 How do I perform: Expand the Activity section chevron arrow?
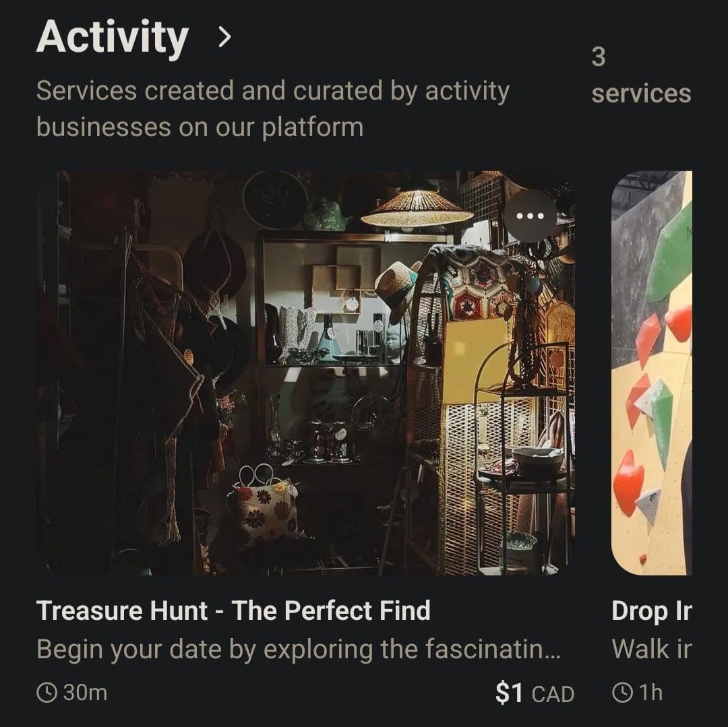224,38
